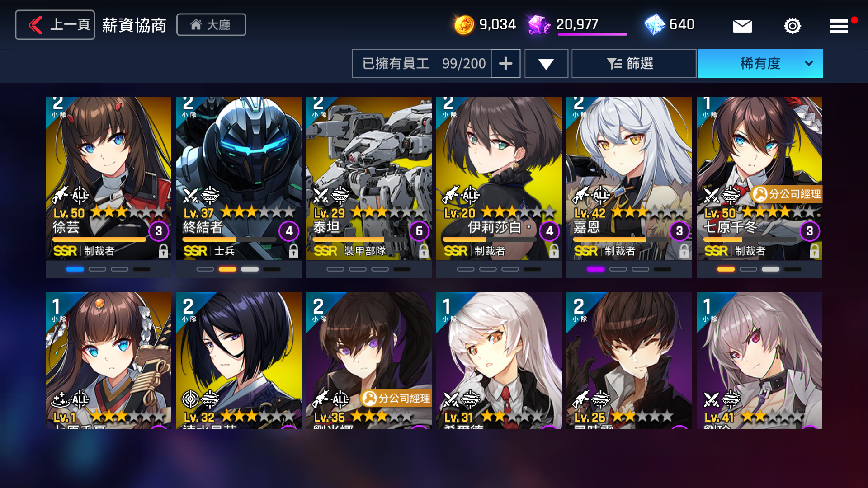
Task: Open the settings gear icon
Action: click(792, 26)
